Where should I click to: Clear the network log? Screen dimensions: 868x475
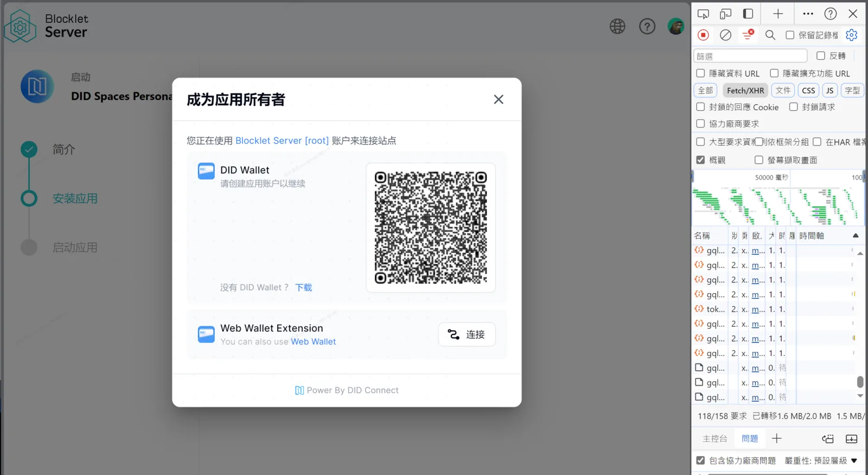(725, 35)
